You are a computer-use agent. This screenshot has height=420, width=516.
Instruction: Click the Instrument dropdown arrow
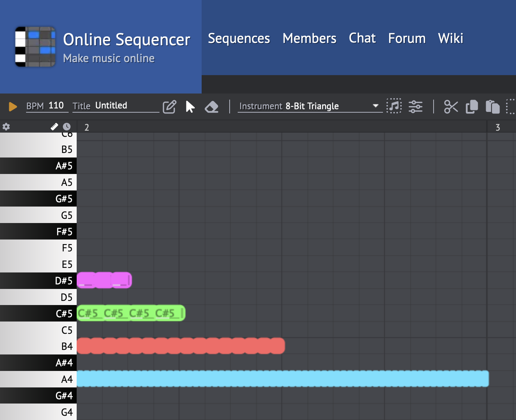[x=375, y=106]
